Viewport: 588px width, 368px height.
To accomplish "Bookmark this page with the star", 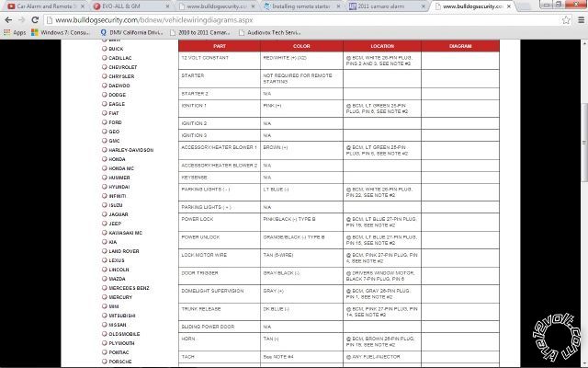I will (x=566, y=20).
